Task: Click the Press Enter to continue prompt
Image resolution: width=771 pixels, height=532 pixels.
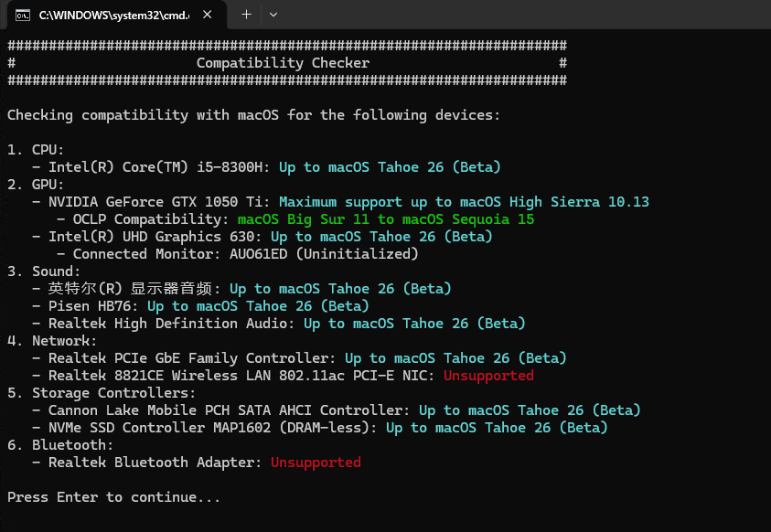Action: (113, 497)
